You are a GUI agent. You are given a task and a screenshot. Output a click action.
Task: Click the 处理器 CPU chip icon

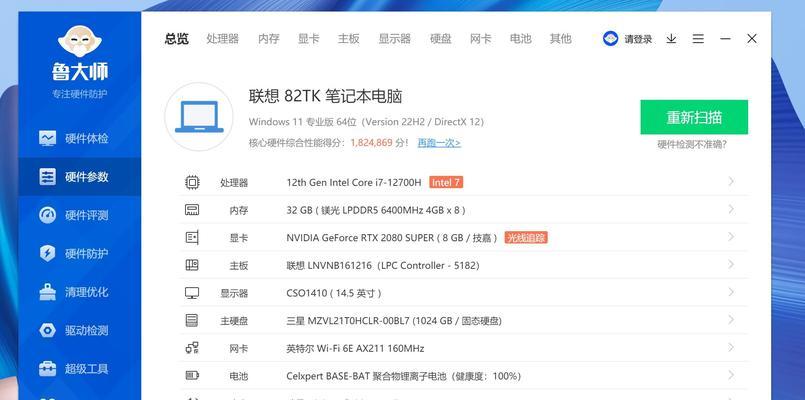coord(192,182)
